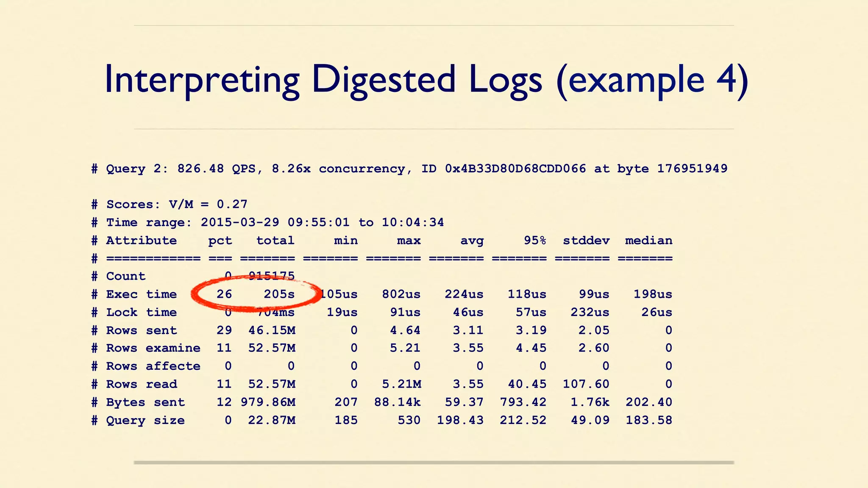Click the Lock time 95% value 57us
Viewport: 868px width, 488px height.
coord(531,312)
